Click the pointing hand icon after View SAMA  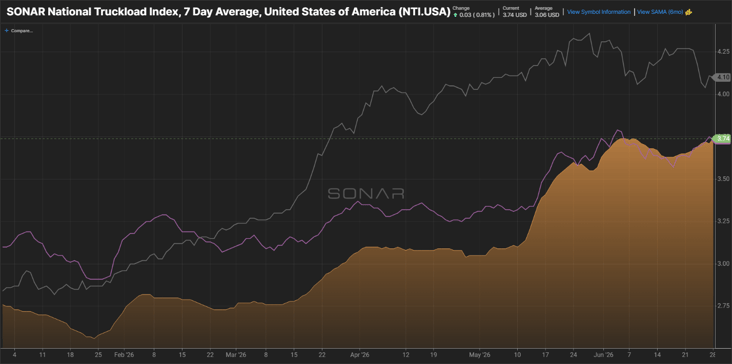coord(688,12)
